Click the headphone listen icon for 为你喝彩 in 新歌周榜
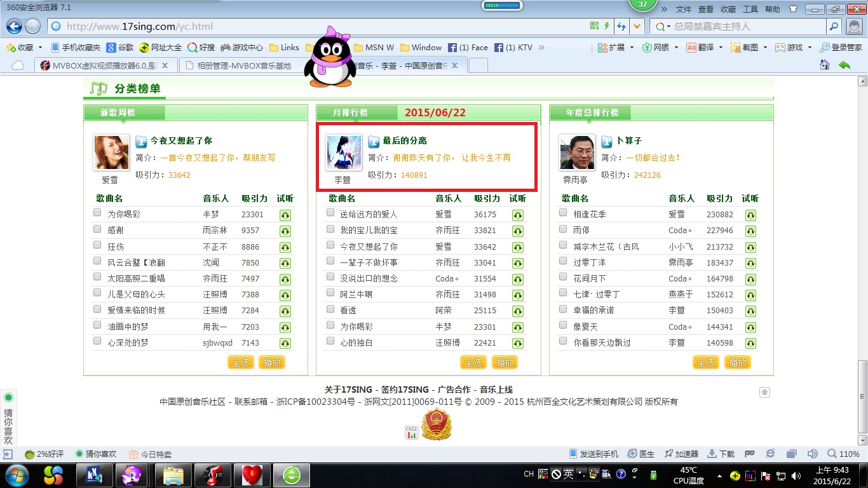This screenshot has width=868, height=488. 285,215
